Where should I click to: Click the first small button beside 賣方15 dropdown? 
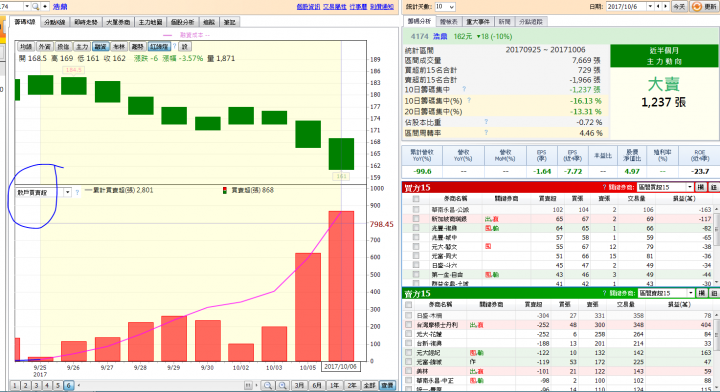pos(701,293)
